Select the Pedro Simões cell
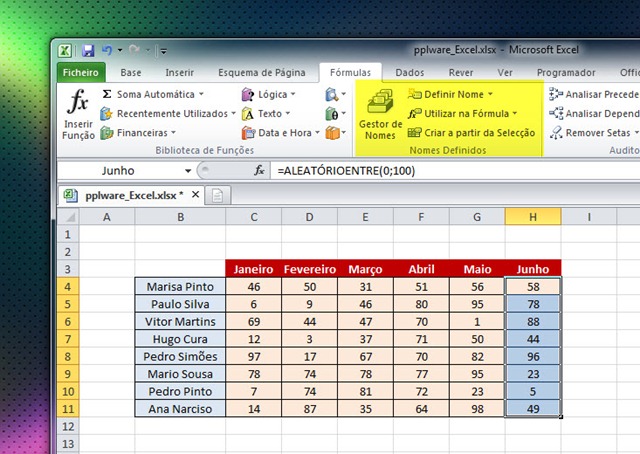 180,356
